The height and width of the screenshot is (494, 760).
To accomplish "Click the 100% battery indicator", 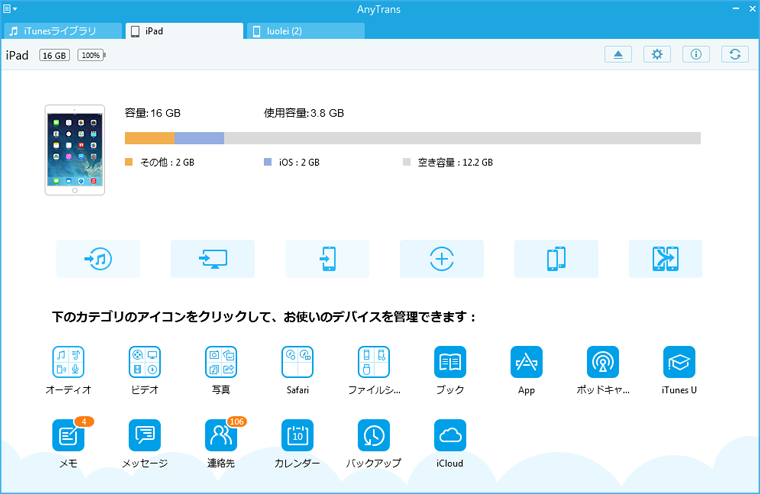I will [x=91, y=55].
